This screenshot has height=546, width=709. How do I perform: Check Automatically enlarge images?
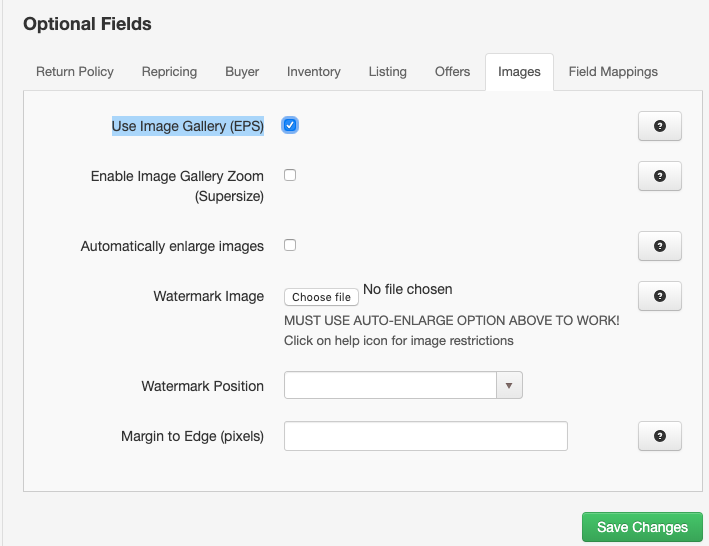(290, 245)
